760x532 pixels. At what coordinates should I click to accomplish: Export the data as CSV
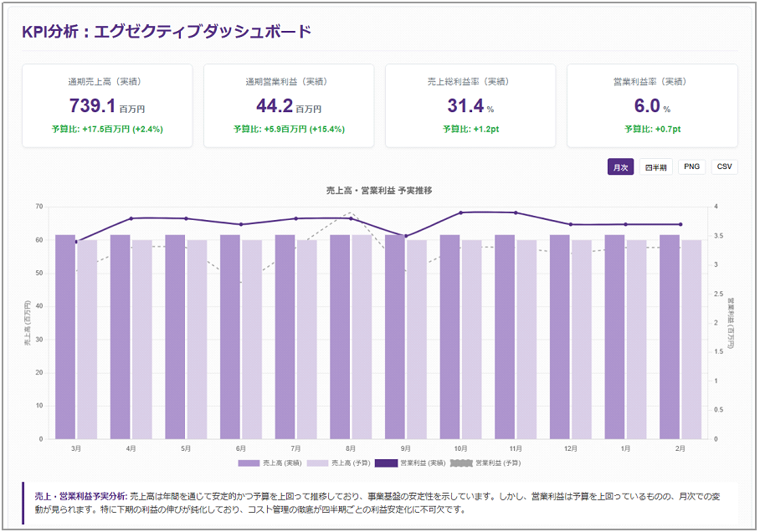point(723,166)
